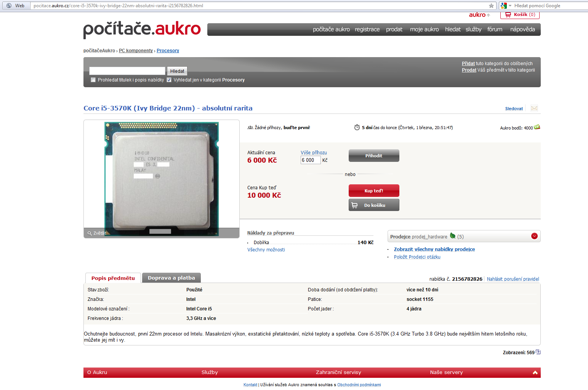This screenshot has height=390, width=588.
Task: Click the email envelope icon next to Sledovat
Action: tap(534, 109)
